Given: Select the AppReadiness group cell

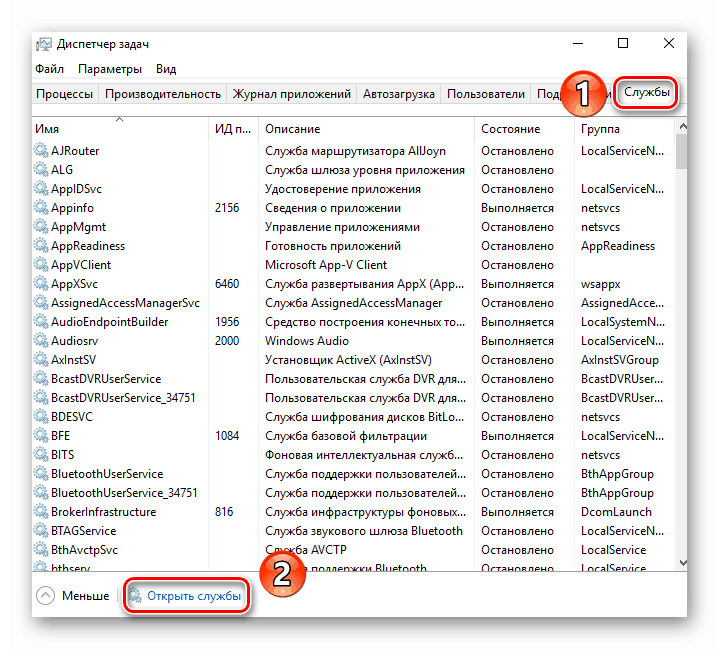Looking at the screenshot, I should [x=618, y=246].
